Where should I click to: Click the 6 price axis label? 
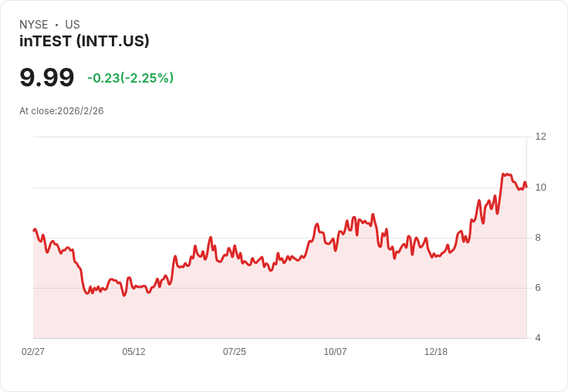(x=538, y=288)
